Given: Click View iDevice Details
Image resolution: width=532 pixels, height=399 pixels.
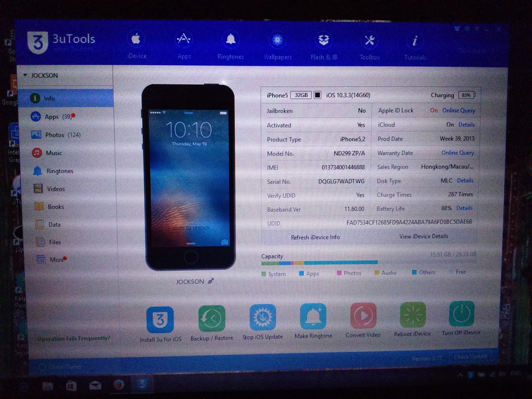Looking at the screenshot, I should [424, 236].
